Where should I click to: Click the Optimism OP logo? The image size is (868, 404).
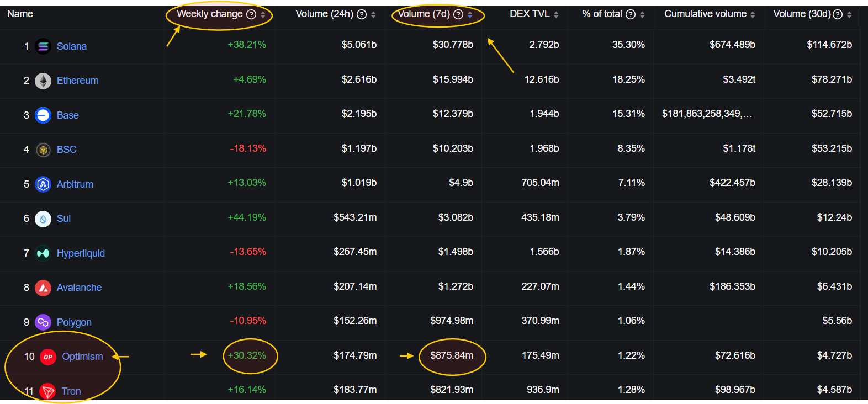click(48, 357)
